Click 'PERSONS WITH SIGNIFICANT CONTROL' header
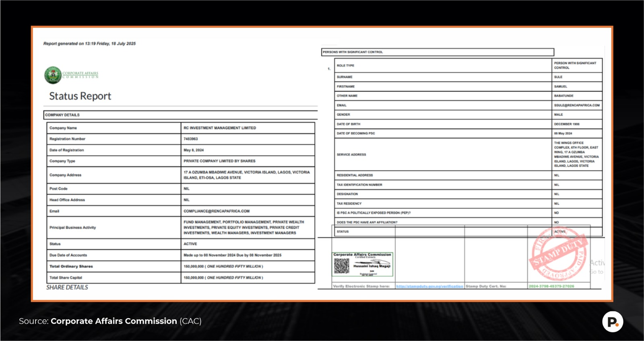Image resolution: width=644 pixels, height=341 pixels. 353,52
